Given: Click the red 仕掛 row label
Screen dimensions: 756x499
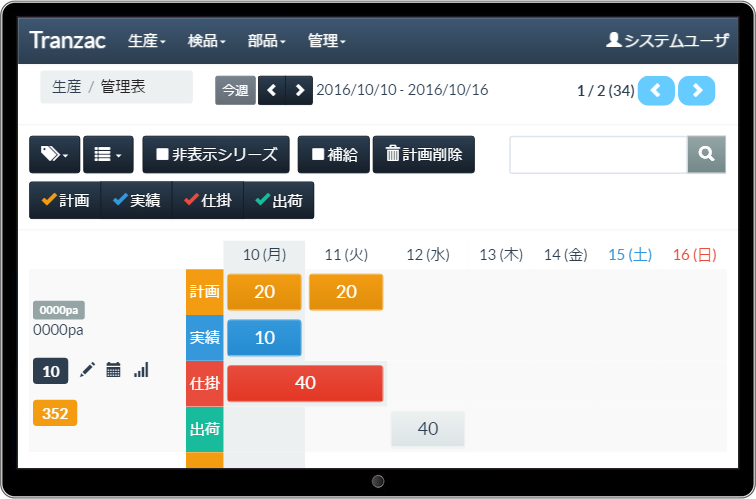Looking at the screenshot, I should [205, 384].
